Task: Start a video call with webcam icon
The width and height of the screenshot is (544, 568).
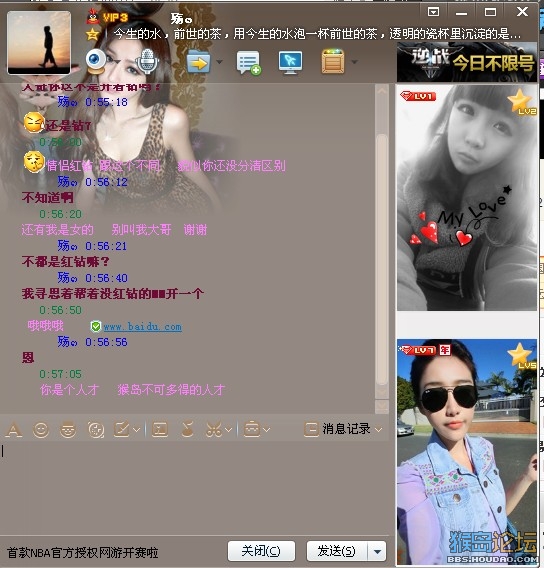Action: point(96,61)
